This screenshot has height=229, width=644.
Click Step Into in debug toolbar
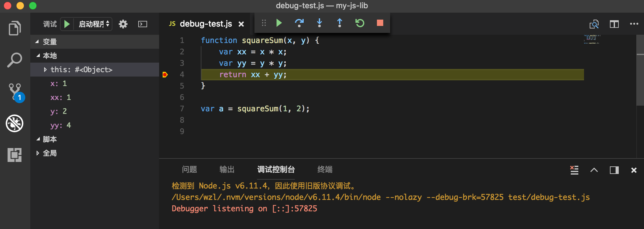pos(319,23)
